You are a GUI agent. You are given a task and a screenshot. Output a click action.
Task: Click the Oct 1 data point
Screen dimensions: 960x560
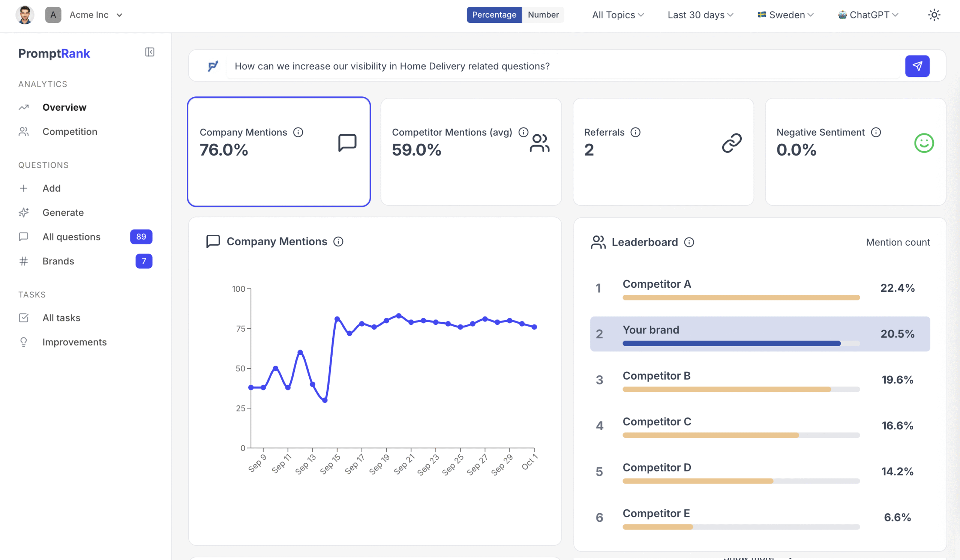click(x=534, y=327)
